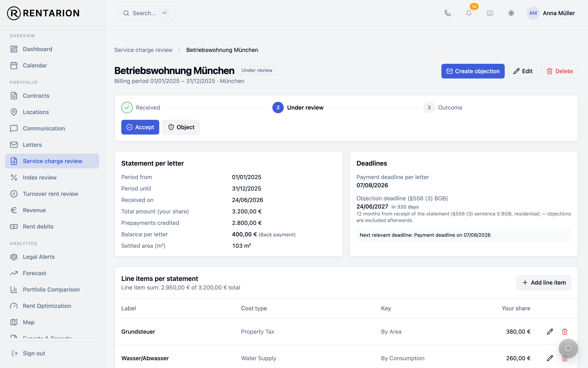Viewport: 588px width, 368px height.
Task: Open Forecast in sidebar
Action: (52, 273)
